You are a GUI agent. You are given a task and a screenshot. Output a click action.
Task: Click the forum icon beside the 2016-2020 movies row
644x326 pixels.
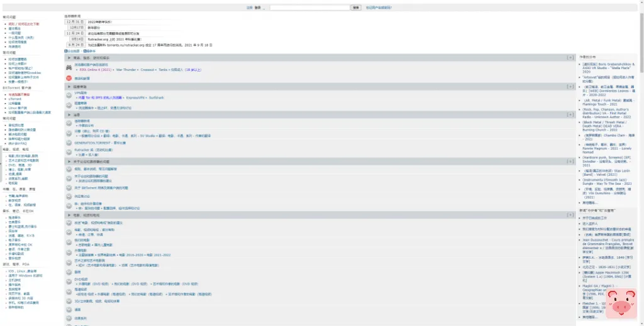click(69, 253)
